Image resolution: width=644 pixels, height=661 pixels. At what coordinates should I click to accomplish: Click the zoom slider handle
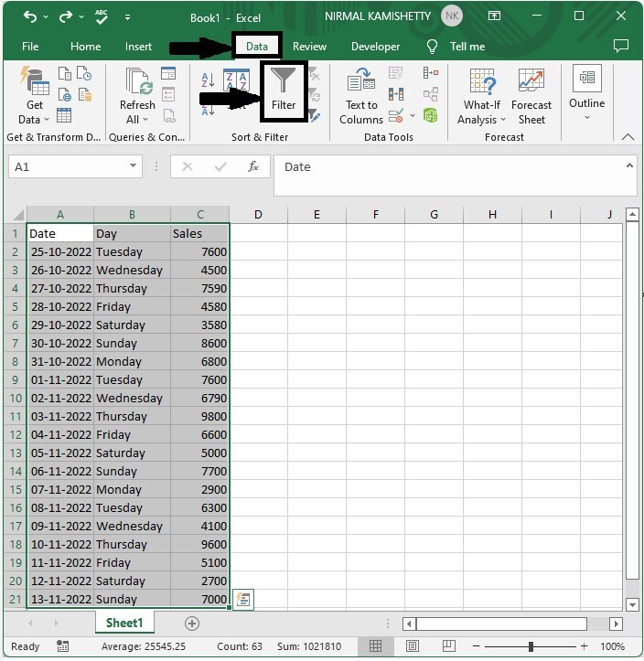531,646
